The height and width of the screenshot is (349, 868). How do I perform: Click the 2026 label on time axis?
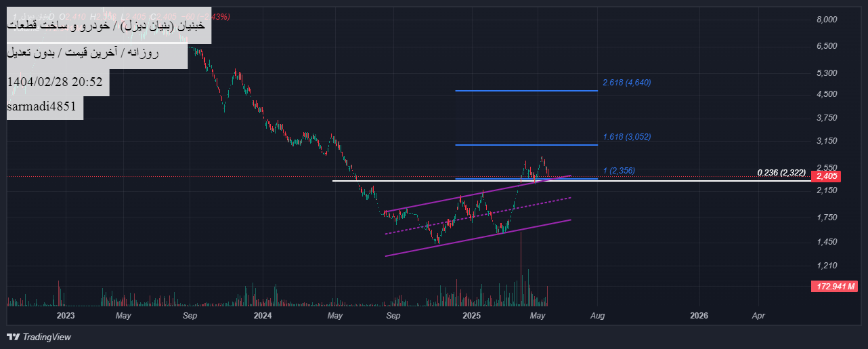click(699, 316)
